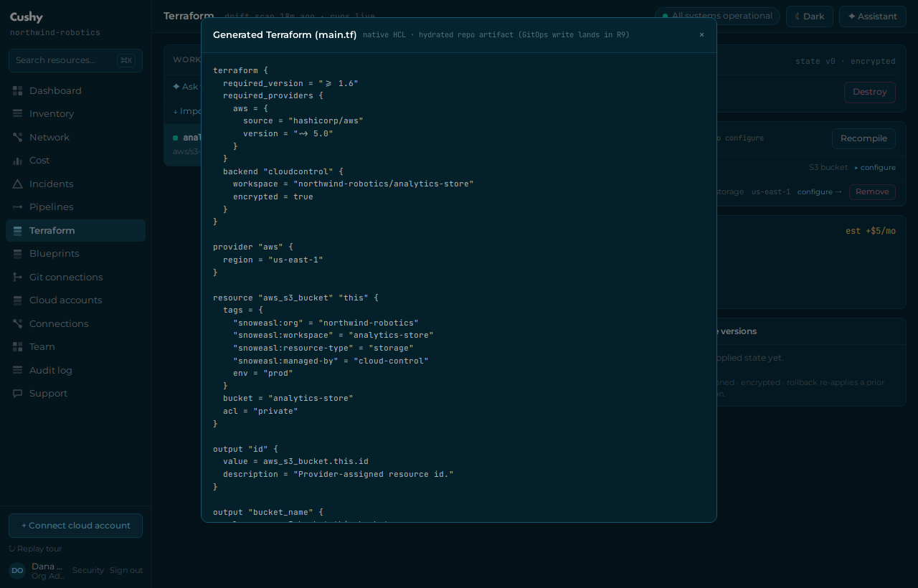Click the Cushy logo
The image size is (918, 588).
click(x=27, y=17)
